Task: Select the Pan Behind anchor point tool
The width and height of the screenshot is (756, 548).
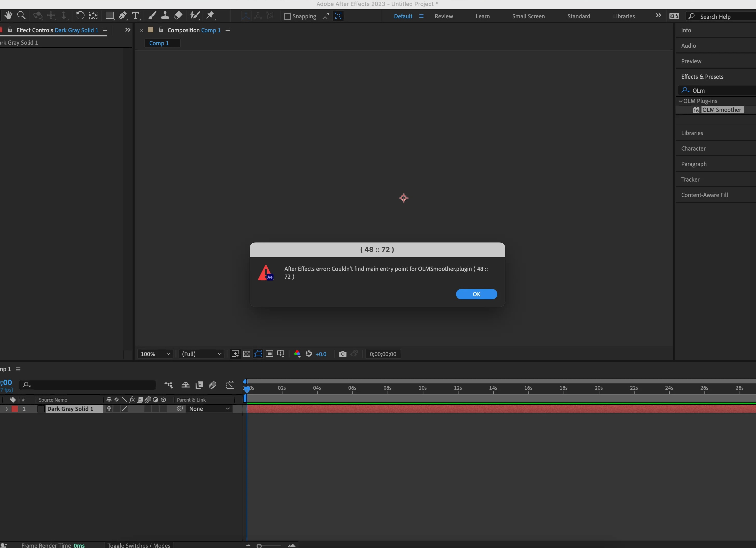Action: click(93, 15)
